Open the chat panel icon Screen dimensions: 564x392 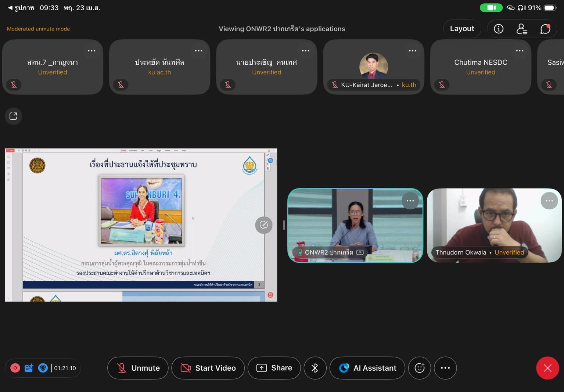[x=545, y=29]
